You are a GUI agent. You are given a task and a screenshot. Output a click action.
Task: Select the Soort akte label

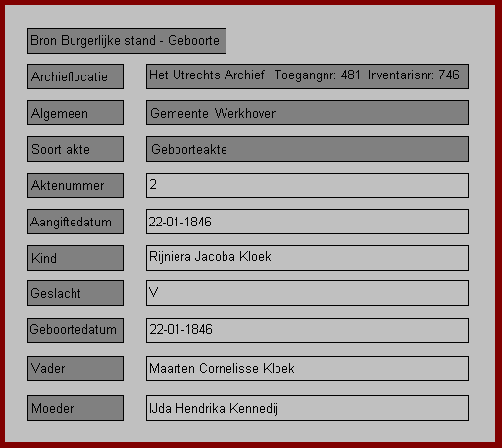tap(75, 149)
